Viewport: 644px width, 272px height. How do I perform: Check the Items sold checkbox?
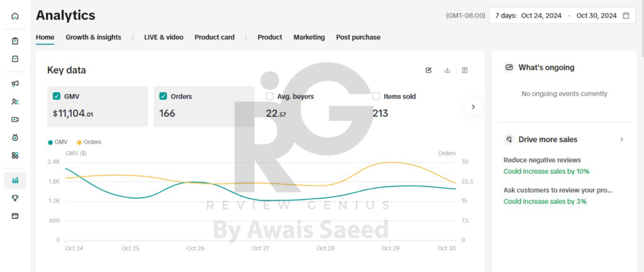pyautogui.click(x=376, y=96)
